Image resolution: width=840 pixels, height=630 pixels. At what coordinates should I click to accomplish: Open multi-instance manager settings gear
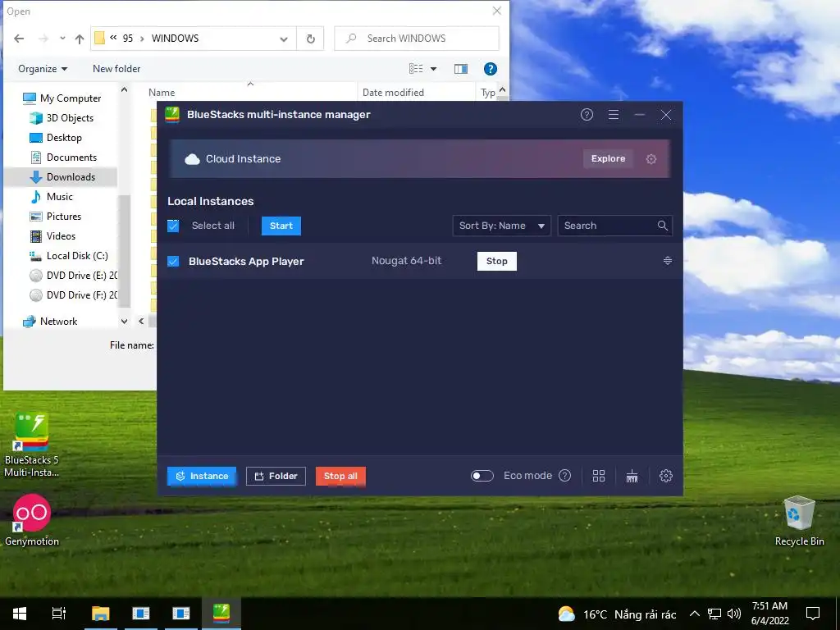pyautogui.click(x=666, y=476)
